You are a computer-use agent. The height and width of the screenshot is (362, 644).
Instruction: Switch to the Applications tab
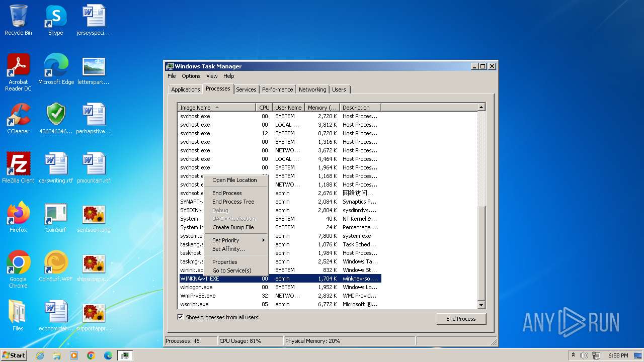click(x=185, y=89)
